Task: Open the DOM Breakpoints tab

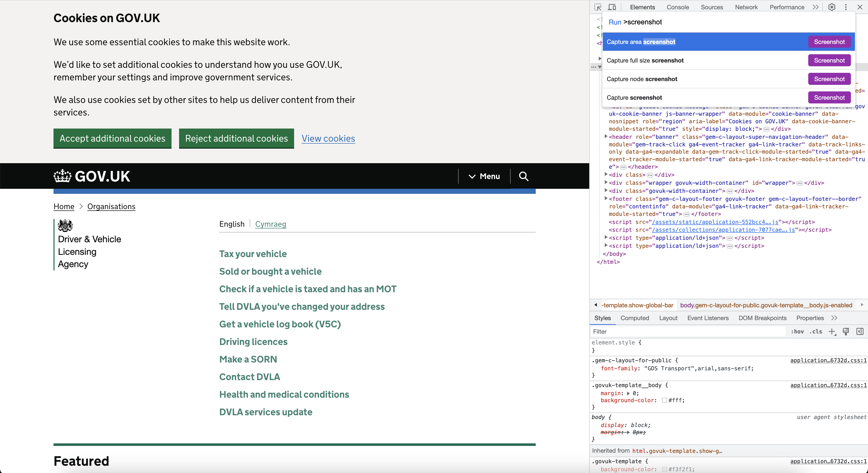Action: (763, 318)
